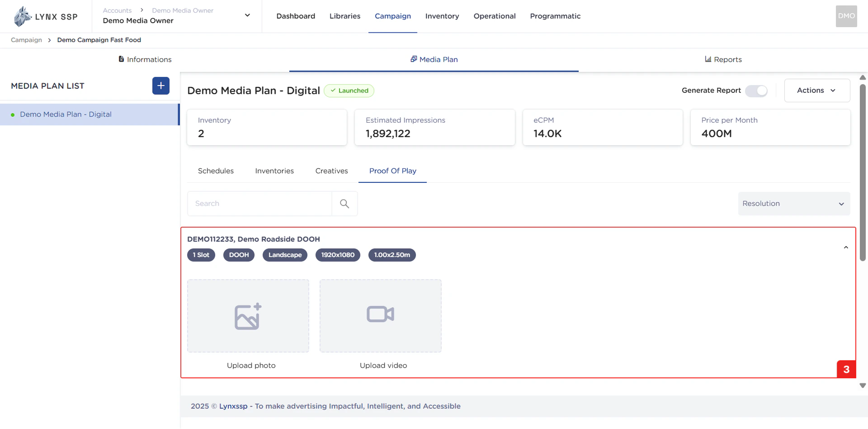Select the Proof Of Play tab
Image resolution: width=868 pixels, height=429 pixels.
coord(392,171)
